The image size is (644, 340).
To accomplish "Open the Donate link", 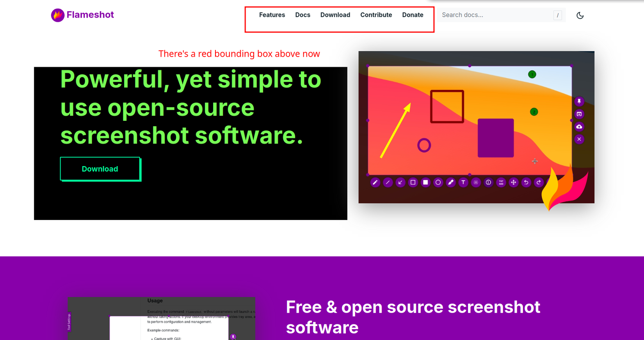I will (x=413, y=15).
